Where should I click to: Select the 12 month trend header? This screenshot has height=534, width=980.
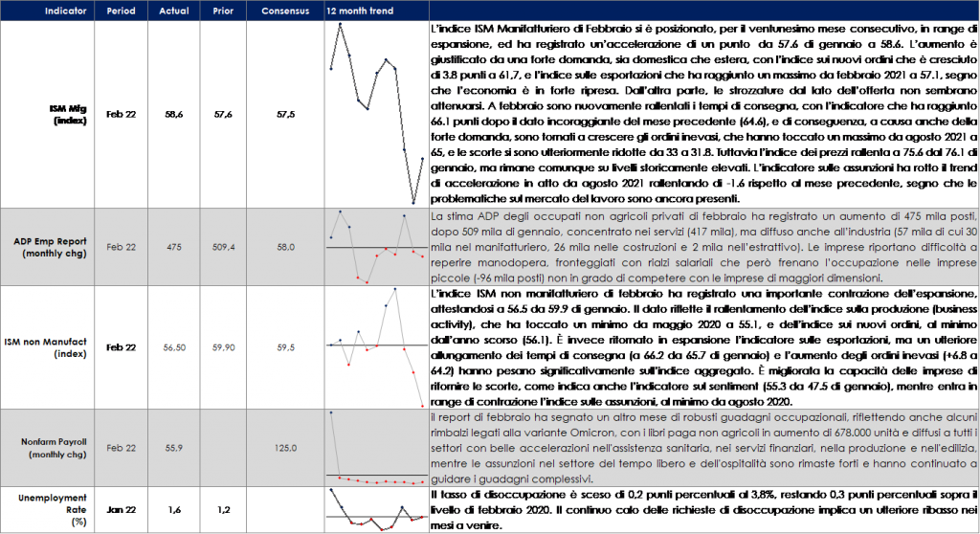(360, 10)
